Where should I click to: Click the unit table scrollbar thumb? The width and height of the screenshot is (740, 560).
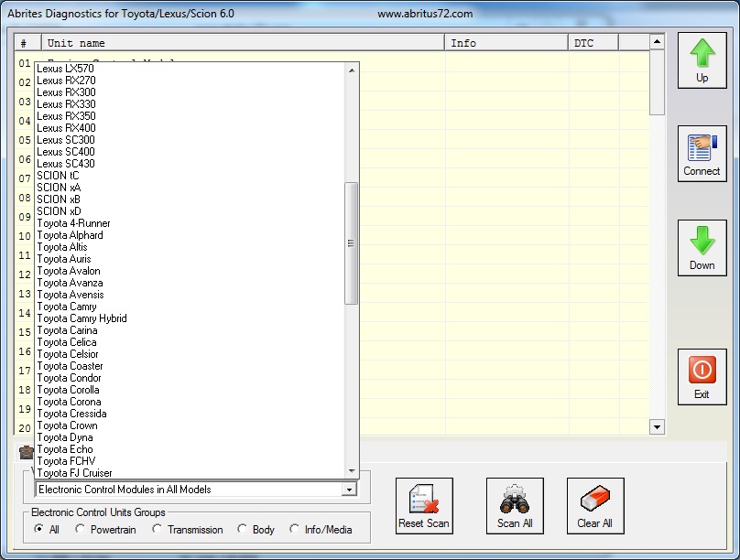click(x=657, y=82)
